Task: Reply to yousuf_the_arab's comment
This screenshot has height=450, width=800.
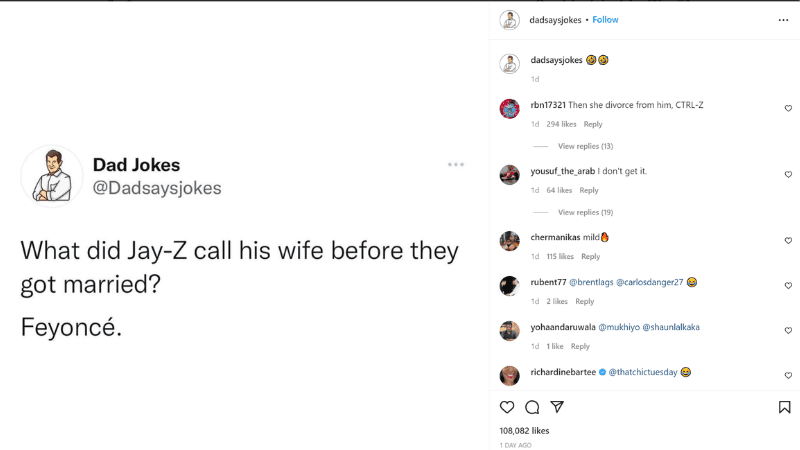Action: [589, 190]
